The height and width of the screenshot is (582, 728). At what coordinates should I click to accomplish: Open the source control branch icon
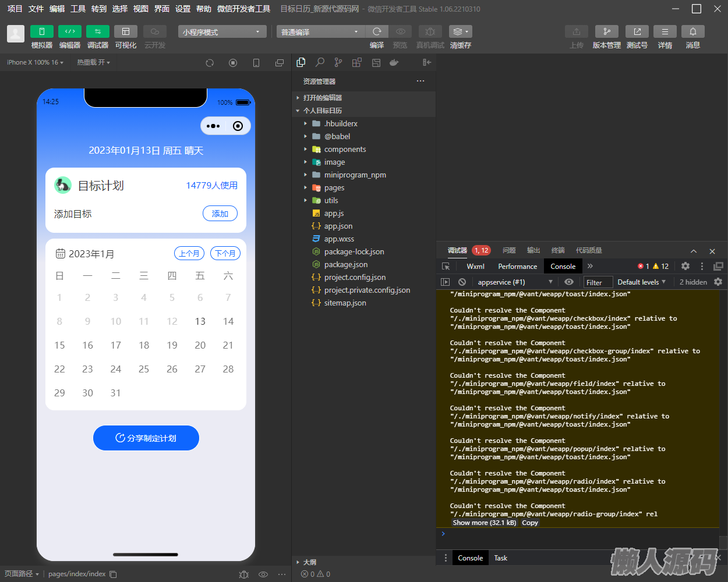[x=338, y=62]
